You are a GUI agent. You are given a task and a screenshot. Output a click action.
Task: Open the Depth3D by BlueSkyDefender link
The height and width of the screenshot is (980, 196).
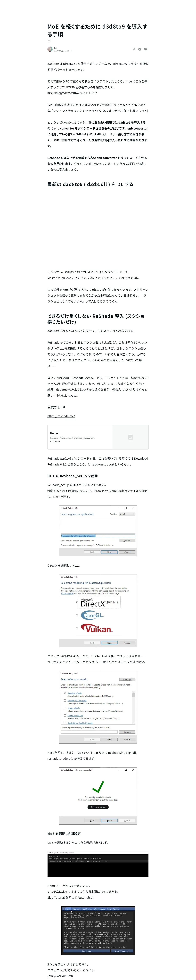(x=80, y=723)
